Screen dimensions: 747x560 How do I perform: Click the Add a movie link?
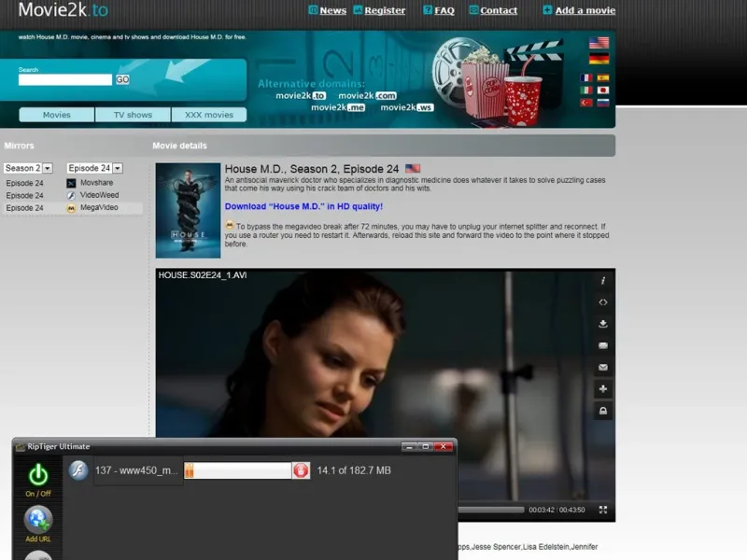(x=585, y=10)
